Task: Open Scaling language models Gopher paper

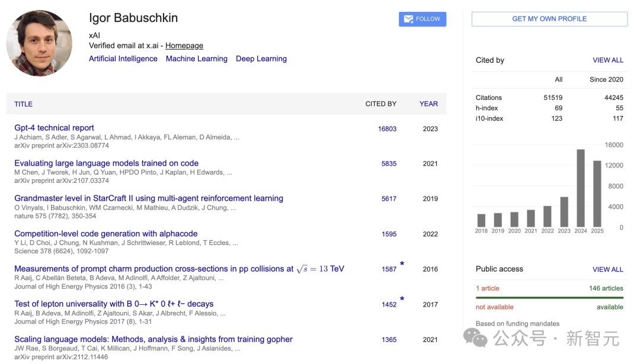Action: tap(153, 339)
